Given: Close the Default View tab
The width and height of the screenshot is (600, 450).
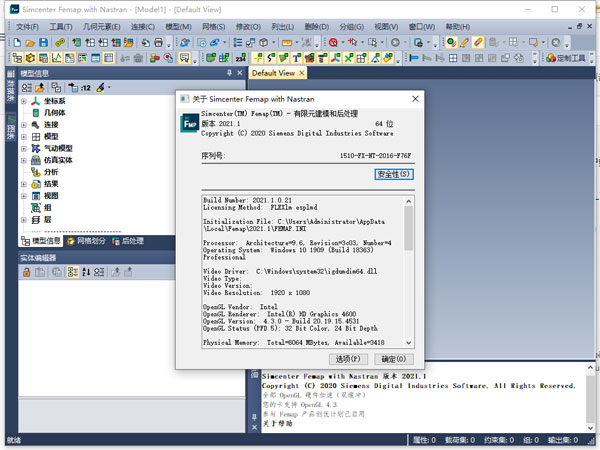Looking at the screenshot, I should [x=302, y=73].
